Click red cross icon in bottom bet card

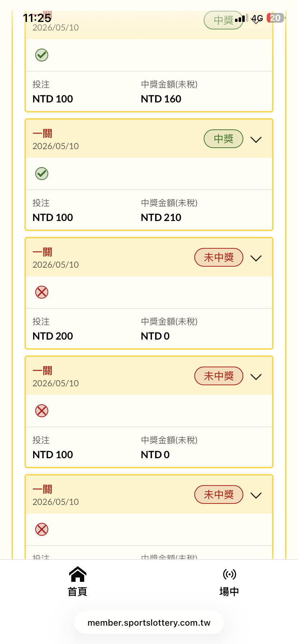42,529
